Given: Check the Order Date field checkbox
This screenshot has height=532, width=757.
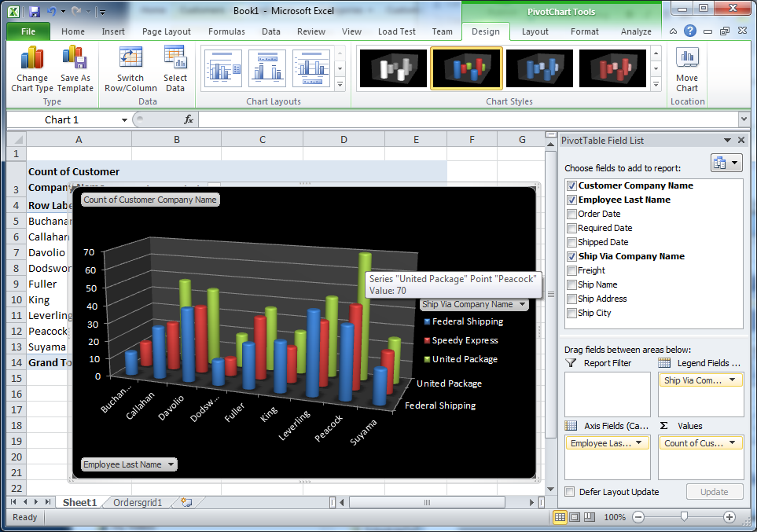Looking at the screenshot, I should 572,214.
